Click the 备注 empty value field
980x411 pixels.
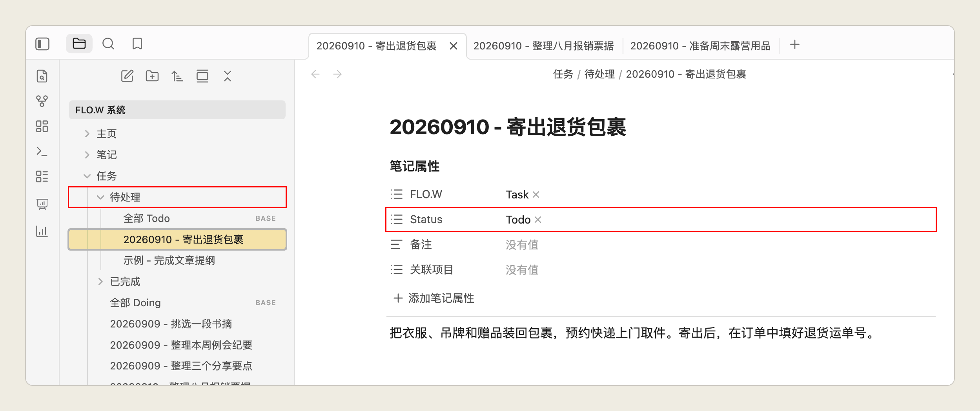(x=522, y=245)
